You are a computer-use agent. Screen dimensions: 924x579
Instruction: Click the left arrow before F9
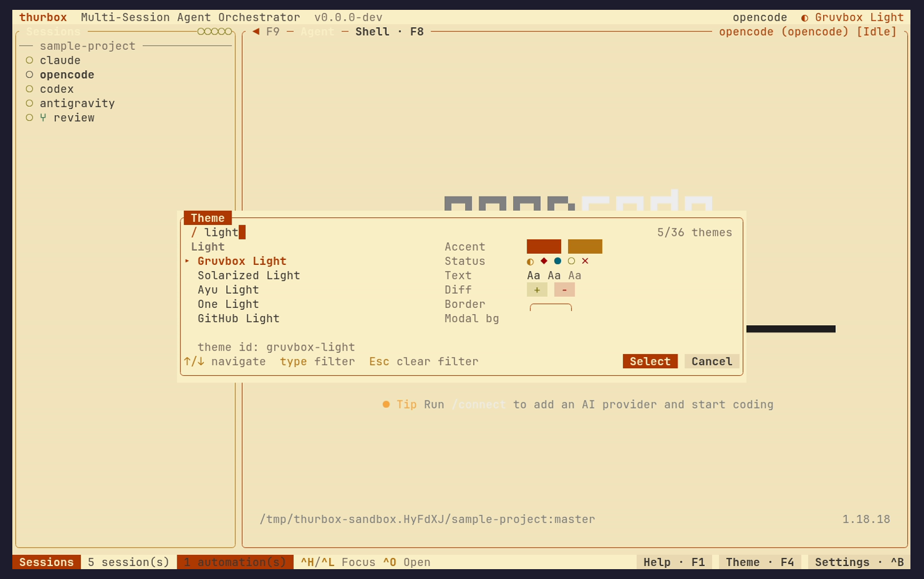click(256, 31)
